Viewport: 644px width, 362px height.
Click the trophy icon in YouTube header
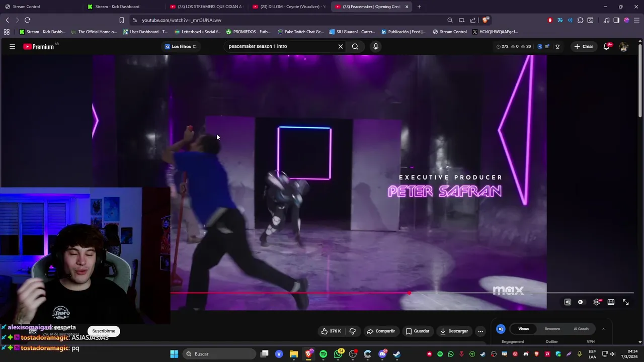tap(557, 46)
